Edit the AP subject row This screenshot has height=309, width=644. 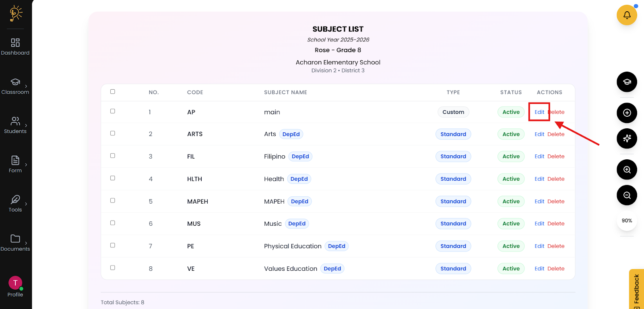tap(539, 112)
